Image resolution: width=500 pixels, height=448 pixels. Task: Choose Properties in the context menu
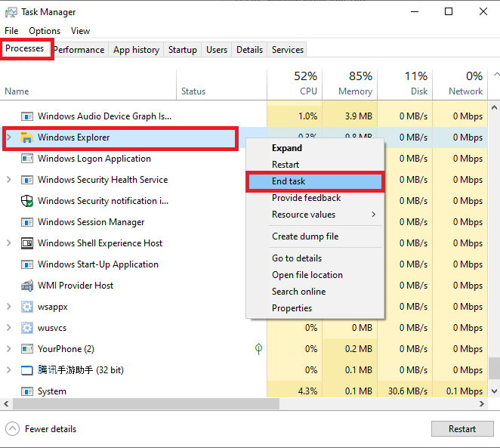(315, 308)
